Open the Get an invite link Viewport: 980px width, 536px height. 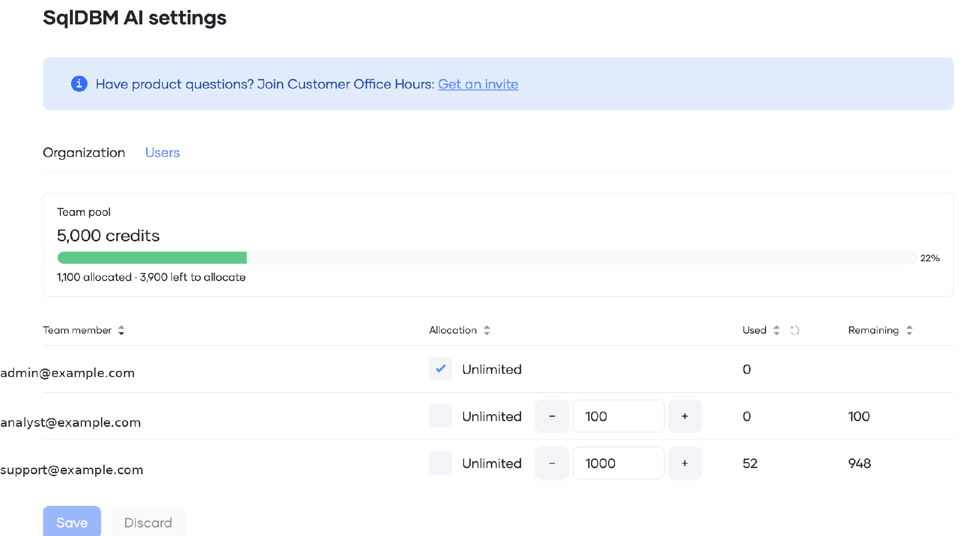coord(478,84)
